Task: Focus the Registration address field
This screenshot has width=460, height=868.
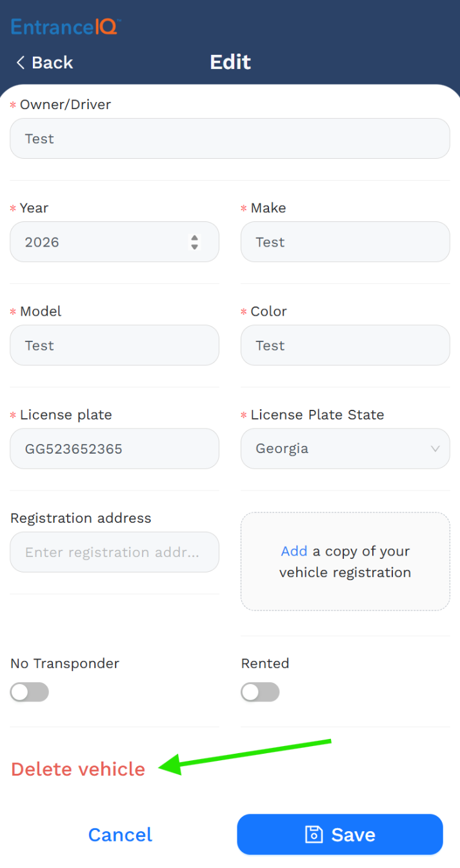Action: pos(114,552)
